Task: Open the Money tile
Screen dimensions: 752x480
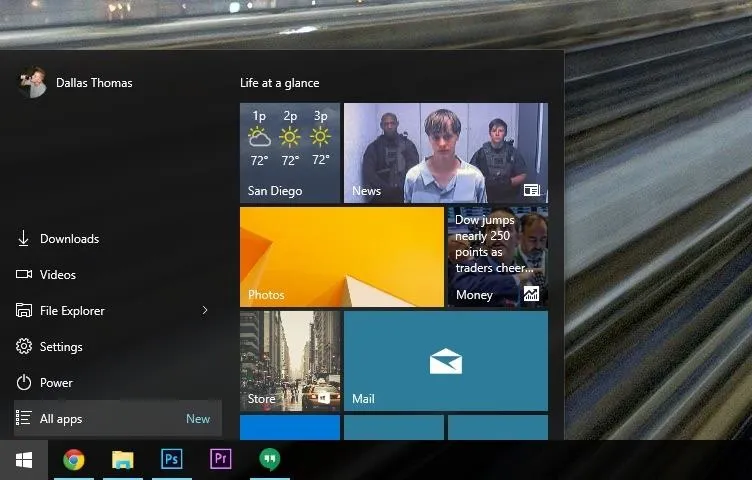Action: tap(498, 257)
